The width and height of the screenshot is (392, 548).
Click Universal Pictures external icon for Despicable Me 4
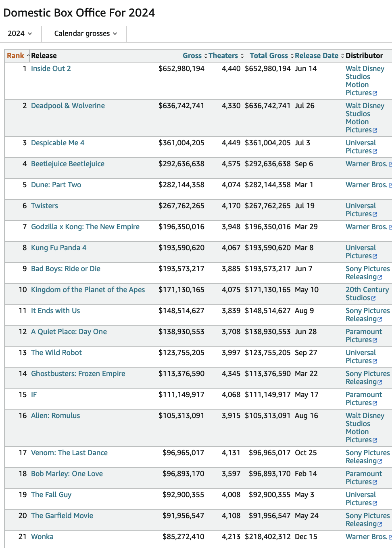coord(375,151)
